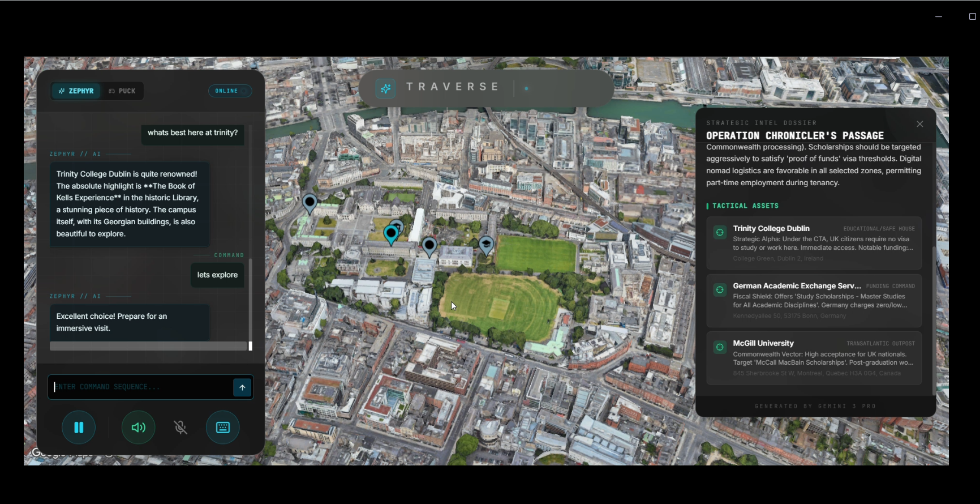The height and width of the screenshot is (504, 980).
Task: Open the German Academic Exchange Service card
Action: [814, 301]
